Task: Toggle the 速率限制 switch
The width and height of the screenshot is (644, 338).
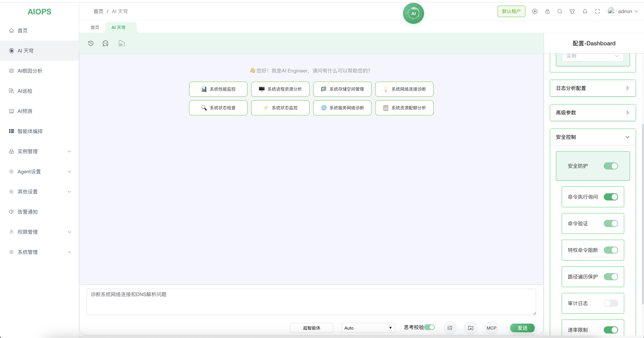Action: click(x=611, y=330)
